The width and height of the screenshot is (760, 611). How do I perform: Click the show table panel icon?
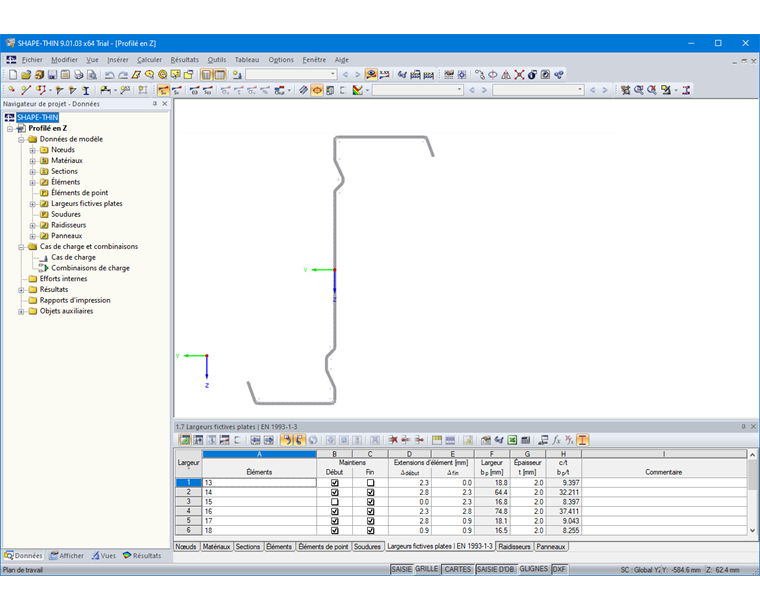[220, 75]
